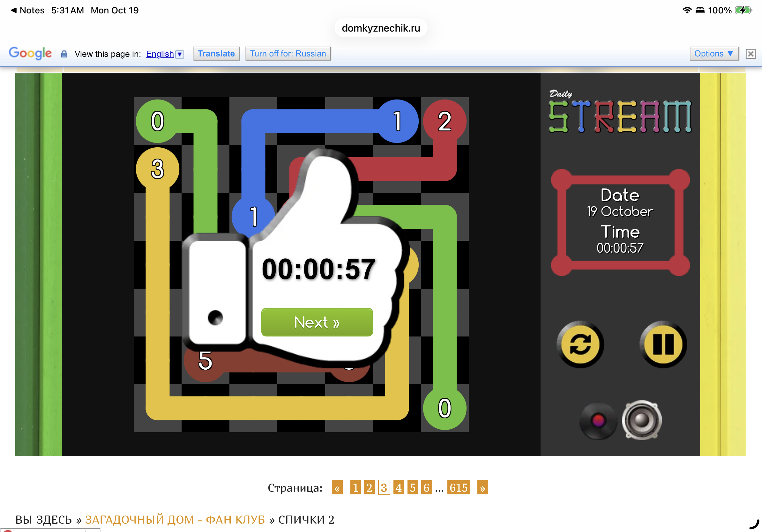The height and width of the screenshot is (532, 762).
Task: Open page 1 in pagination
Action: 355,488
